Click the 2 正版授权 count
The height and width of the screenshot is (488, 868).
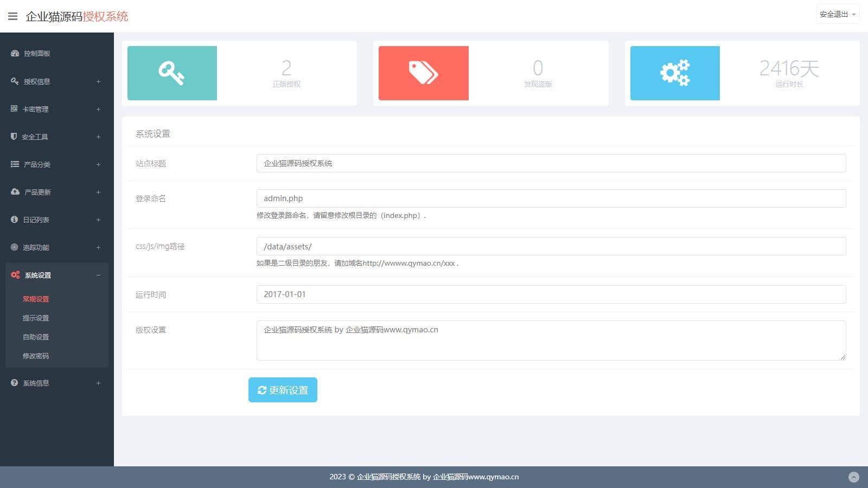(x=286, y=68)
